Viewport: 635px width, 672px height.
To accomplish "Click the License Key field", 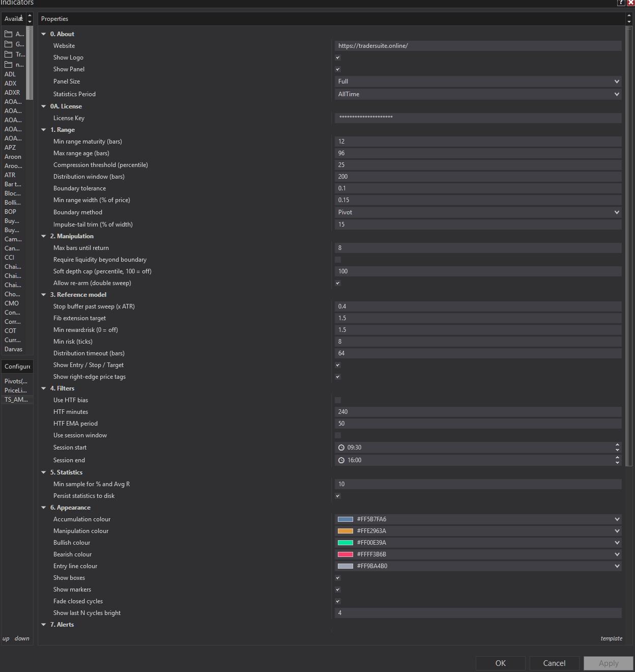I will point(478,118).
